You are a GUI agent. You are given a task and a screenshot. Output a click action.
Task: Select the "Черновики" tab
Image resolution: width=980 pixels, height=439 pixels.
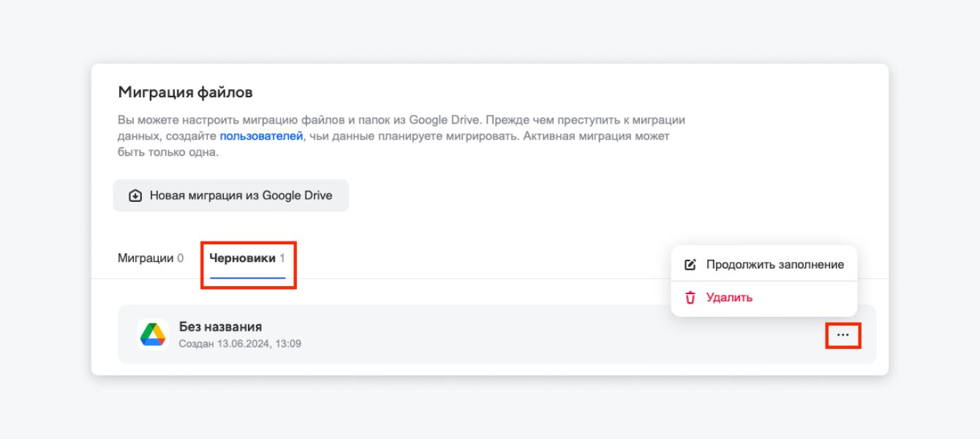[244, 258]
